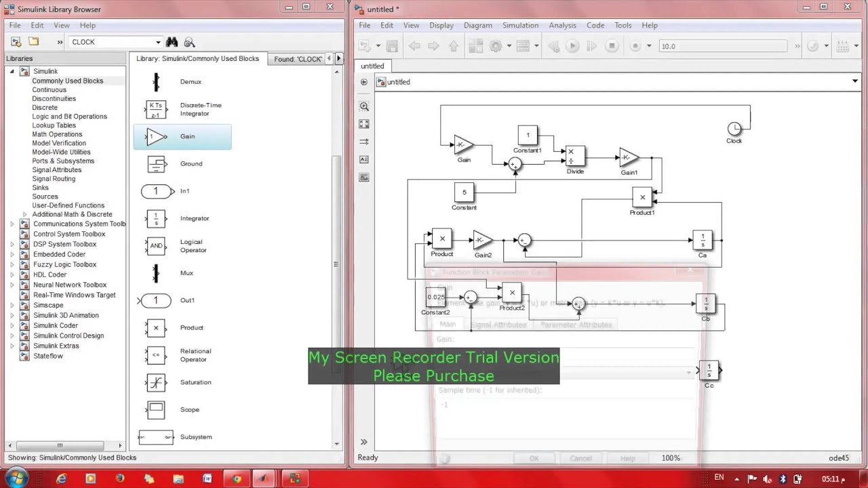The image size is (868, 488).
Task: Click the 100% zoom status entry
Action: tap(671, 458)
